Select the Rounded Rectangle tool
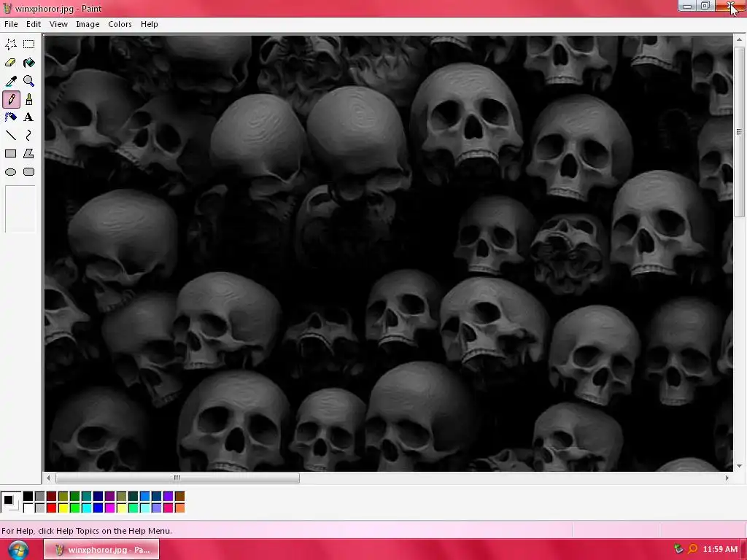The height and width of the screenshot is (560, 747). pyautogui.click(x=28, y=172)
